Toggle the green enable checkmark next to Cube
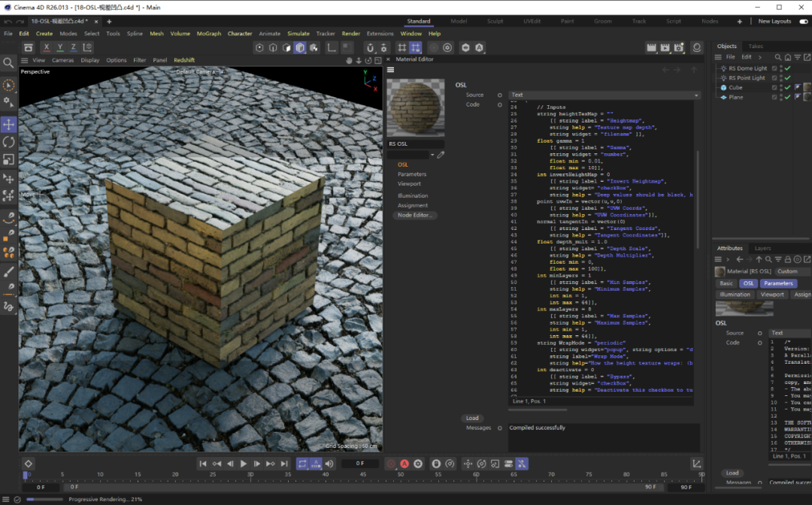The height and width of the screenshot is (505, 812). pos(787,88)
